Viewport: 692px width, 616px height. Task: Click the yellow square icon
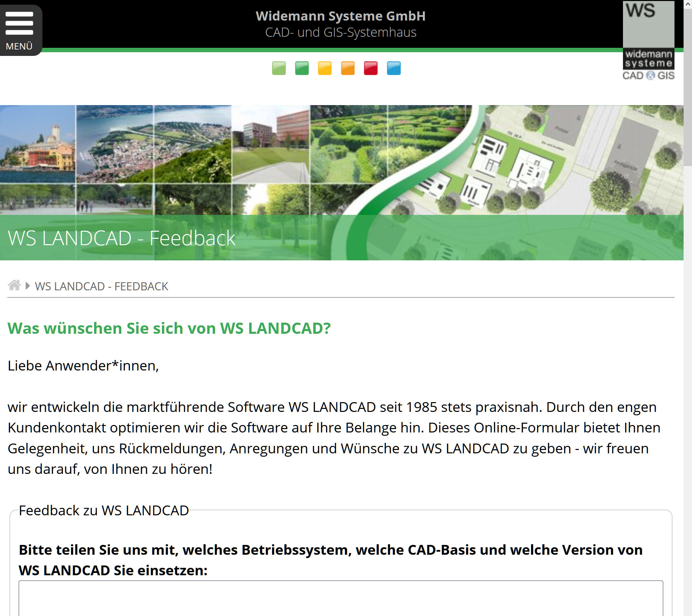tap(325, 68)
